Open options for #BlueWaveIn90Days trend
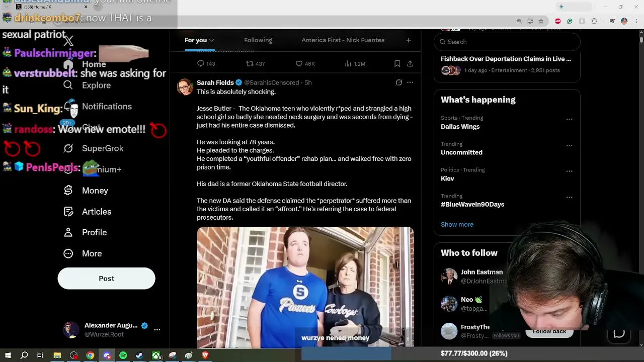The height and width of the screenshot is (362, 644). coord(569,197)
